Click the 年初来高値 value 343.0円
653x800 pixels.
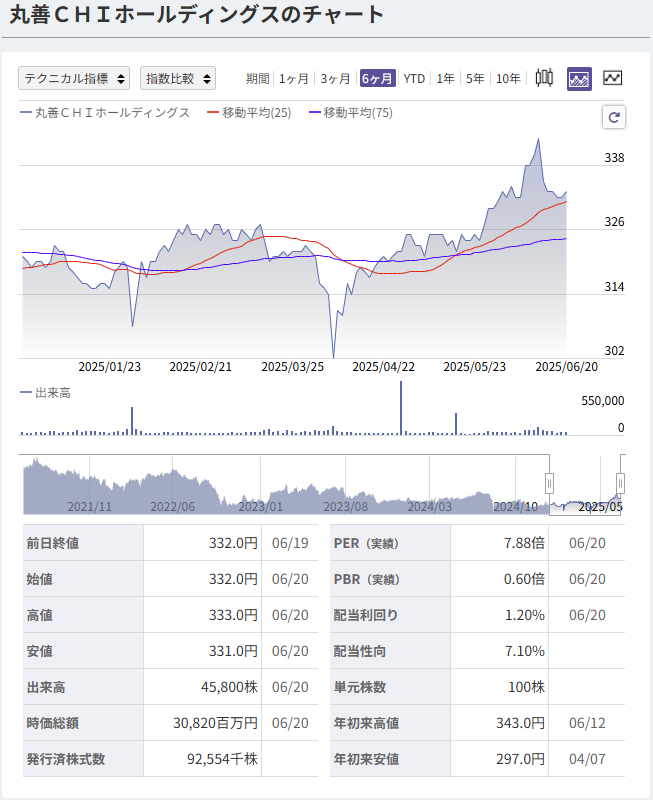520,723
